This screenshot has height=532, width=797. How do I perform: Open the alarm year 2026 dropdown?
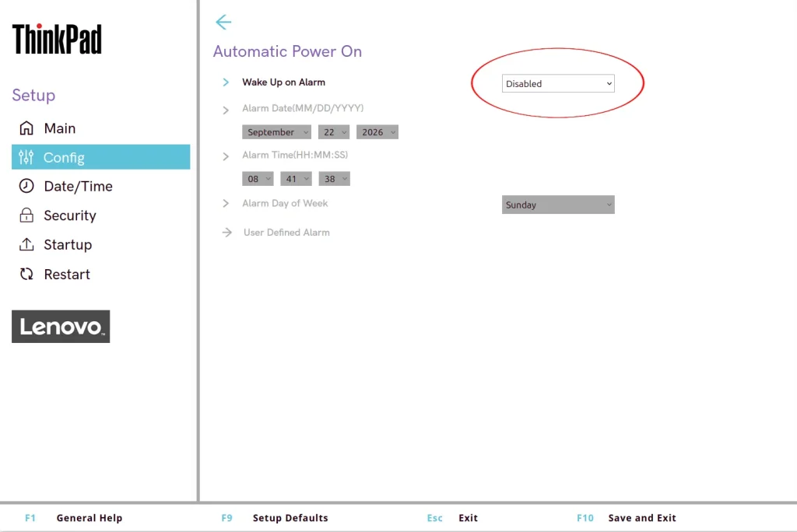[x=377, y=132]
